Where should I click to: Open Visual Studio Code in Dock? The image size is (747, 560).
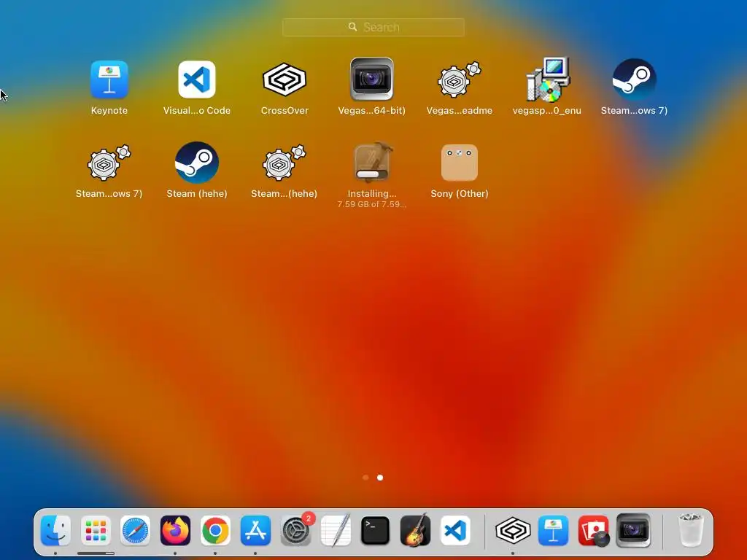click(x=455, y=531)
